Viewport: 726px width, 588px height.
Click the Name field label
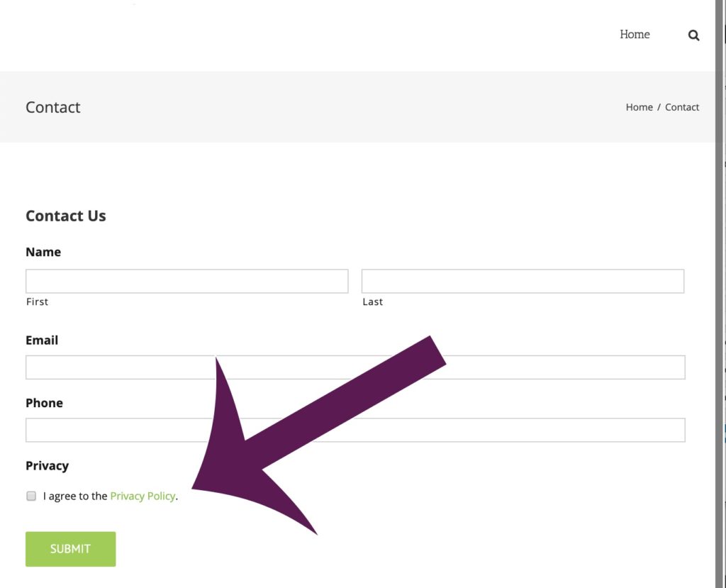(43, 252)
